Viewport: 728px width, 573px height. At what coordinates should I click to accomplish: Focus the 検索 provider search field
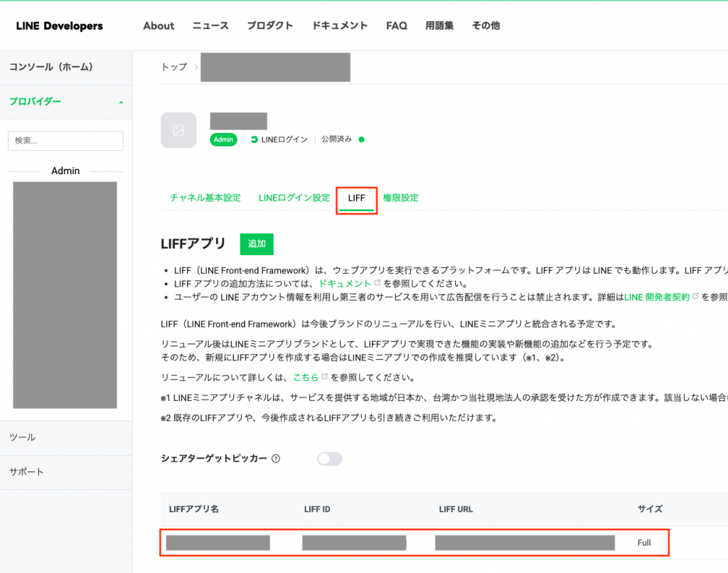pos(65,141)
